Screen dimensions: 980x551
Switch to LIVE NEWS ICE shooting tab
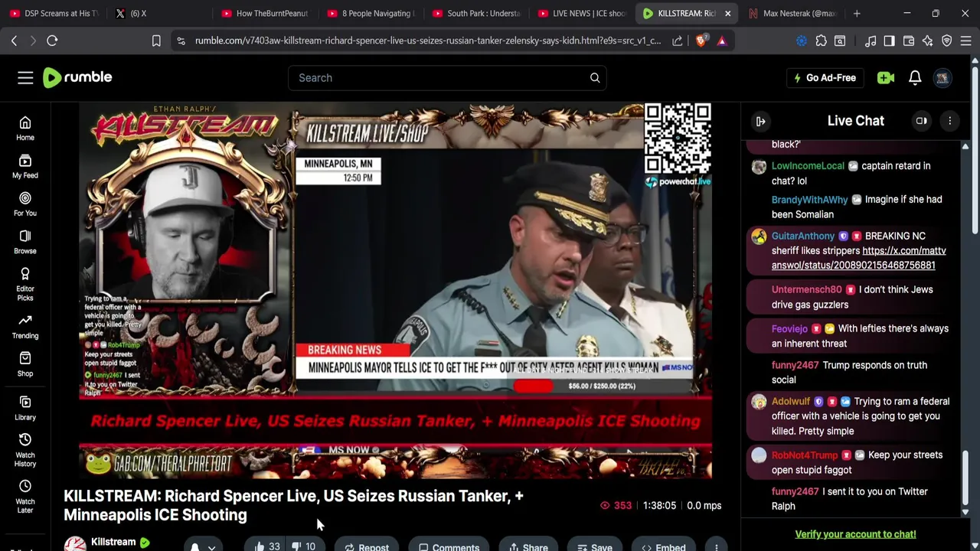coord(580,13)
